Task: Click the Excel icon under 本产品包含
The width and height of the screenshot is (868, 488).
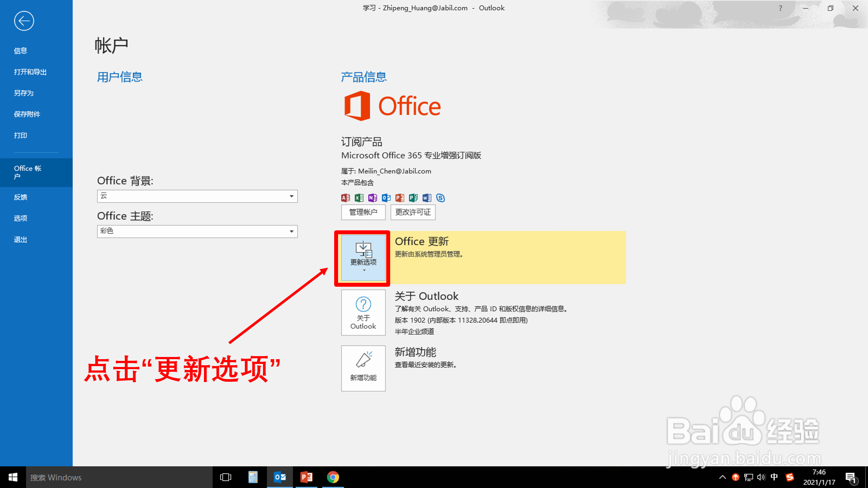Action: point(358,198)
